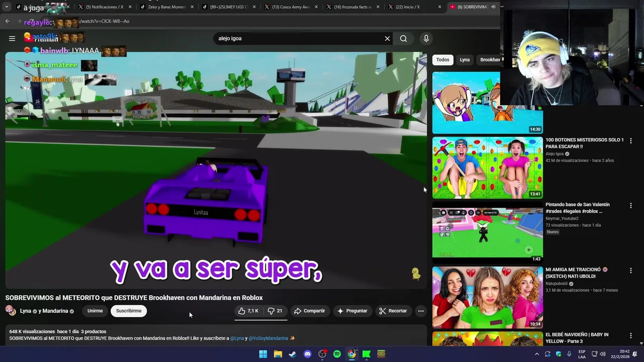Click the Natupuboldi channel name
This screenshot has height=362, width=644.
(556, 284)
